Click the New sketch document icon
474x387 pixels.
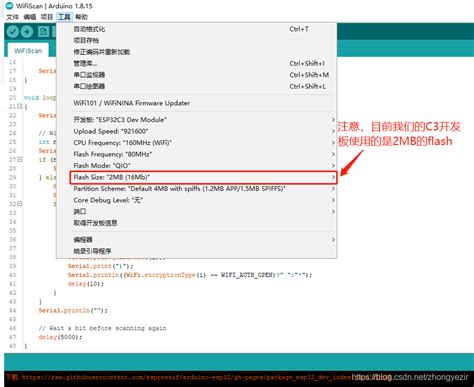[x=43, y=32]
